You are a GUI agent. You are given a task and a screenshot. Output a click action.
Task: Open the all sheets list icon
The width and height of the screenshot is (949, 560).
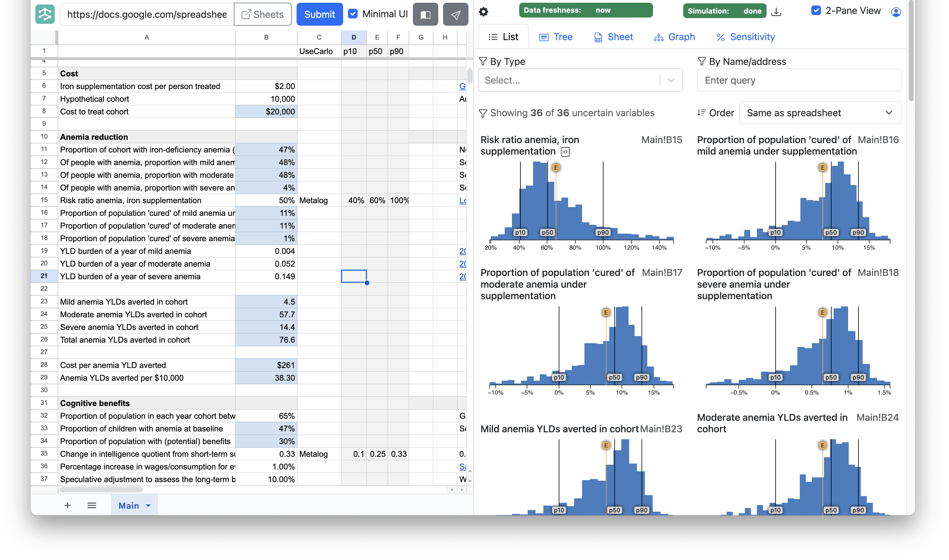tap(92, 505)
